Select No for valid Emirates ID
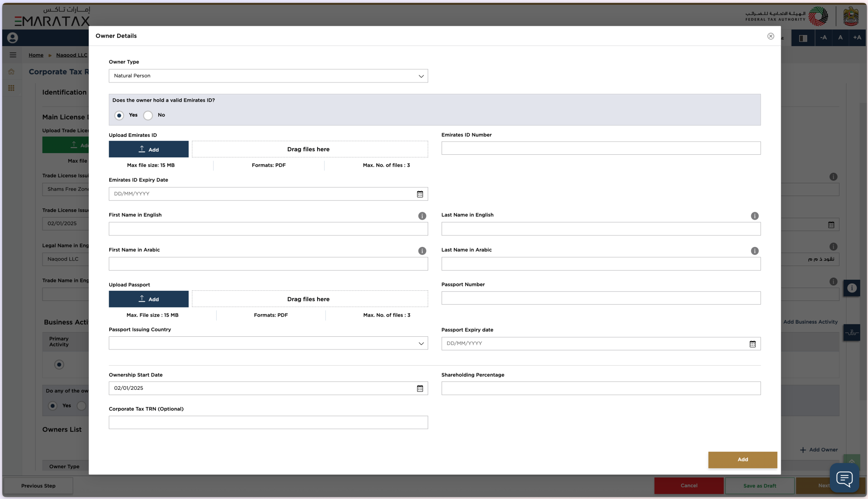868x499 pixels. pyautogui.click(x=148, y=116)
